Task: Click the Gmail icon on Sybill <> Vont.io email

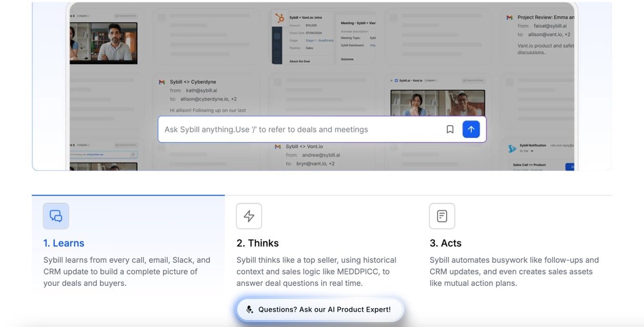Action: (x=278, y=147)
